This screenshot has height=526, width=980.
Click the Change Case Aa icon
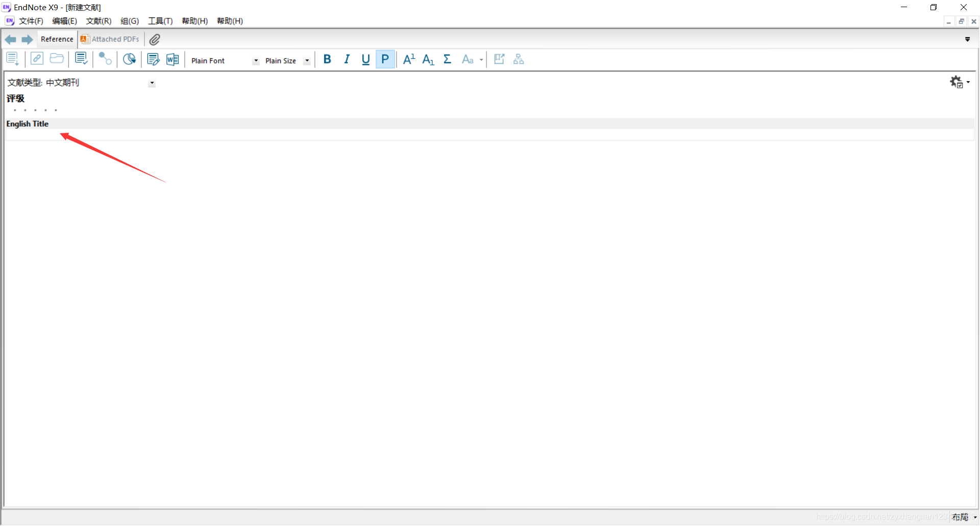point(468,59)
